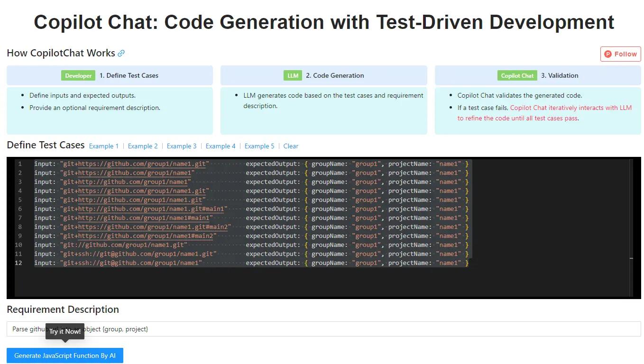Click the 'Define inputs and expected outputs.' bullet

pyautogui.click(x=83, y=95)
